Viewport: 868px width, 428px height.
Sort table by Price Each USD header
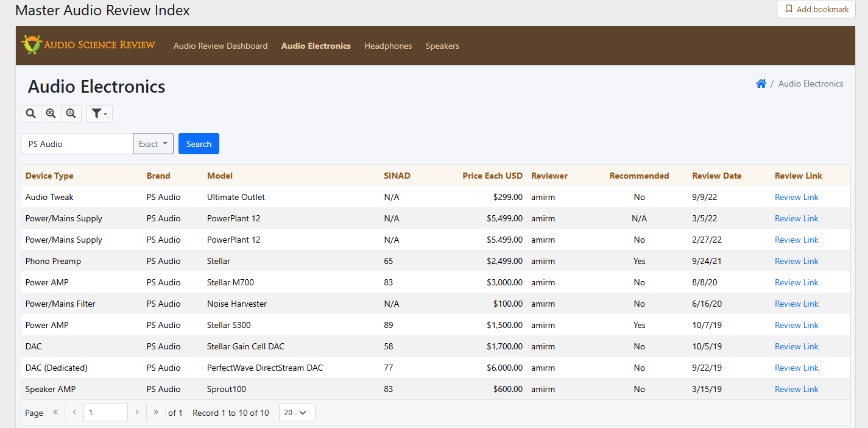pyautogui.click(x=492, y=176)
